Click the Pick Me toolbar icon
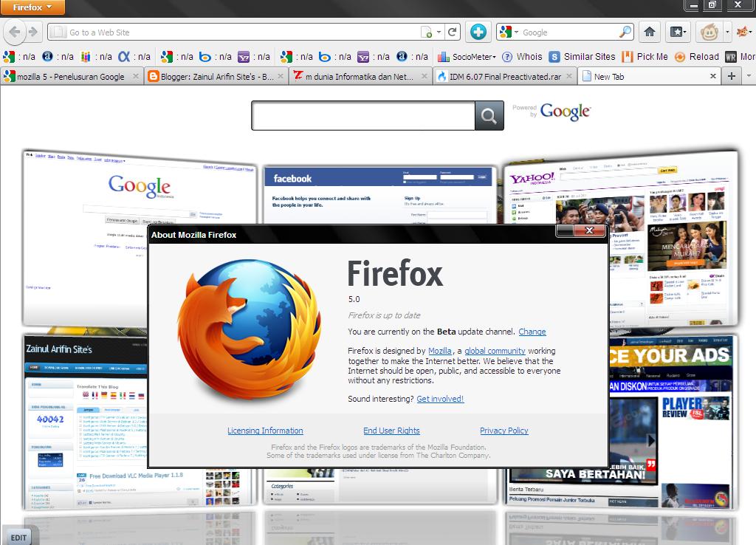 tap(635, 57)
